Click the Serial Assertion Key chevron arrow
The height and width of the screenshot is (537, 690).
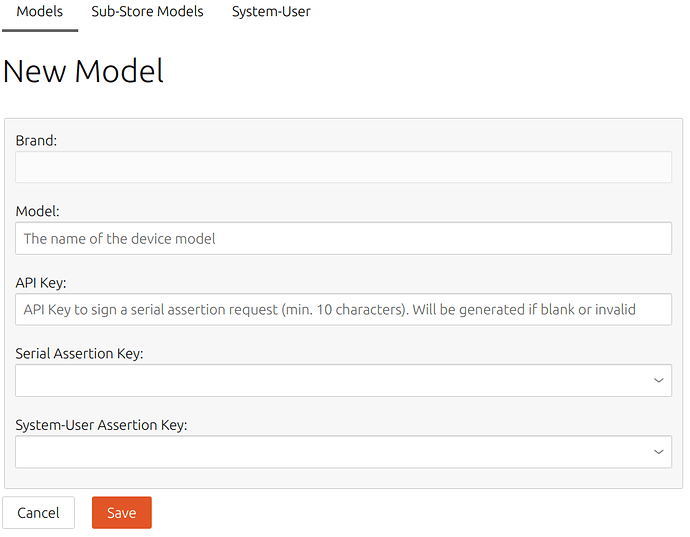[x=658, y=381]
